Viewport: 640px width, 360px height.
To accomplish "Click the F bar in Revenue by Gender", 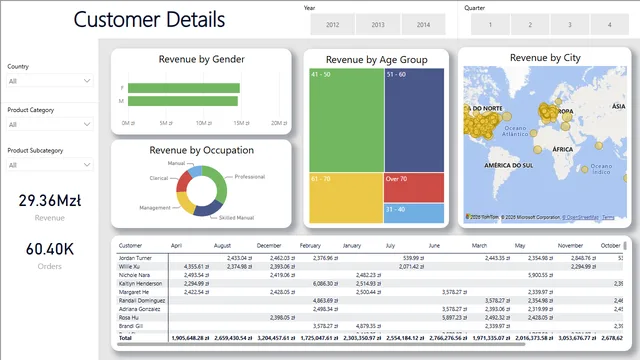I will (184, 88).
